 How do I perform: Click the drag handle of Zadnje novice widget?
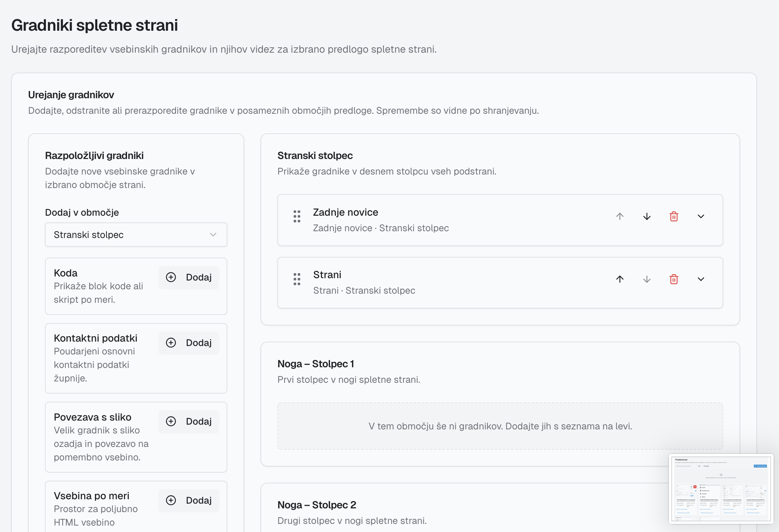pos(297,216)
